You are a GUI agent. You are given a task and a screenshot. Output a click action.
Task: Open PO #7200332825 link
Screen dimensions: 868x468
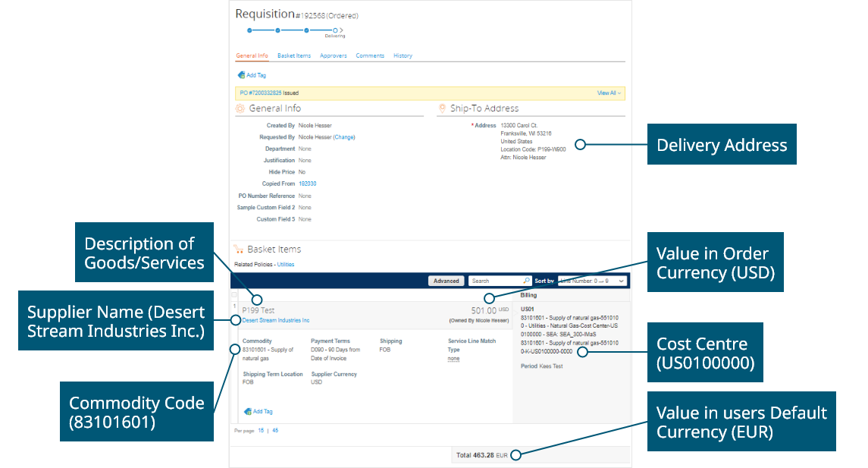pyautogui.click(x=261, y=93)
